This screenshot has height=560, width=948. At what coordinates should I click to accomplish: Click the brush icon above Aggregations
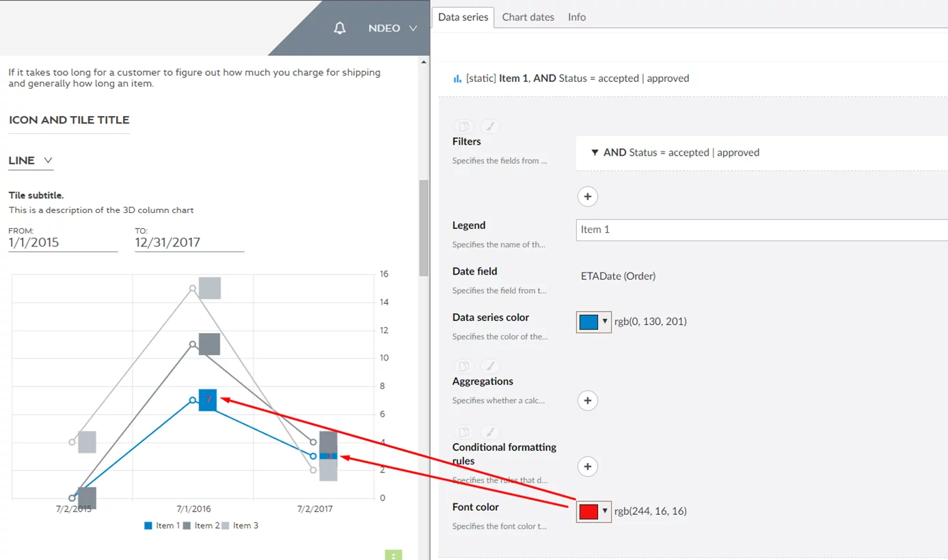click(x=489, y=366)
